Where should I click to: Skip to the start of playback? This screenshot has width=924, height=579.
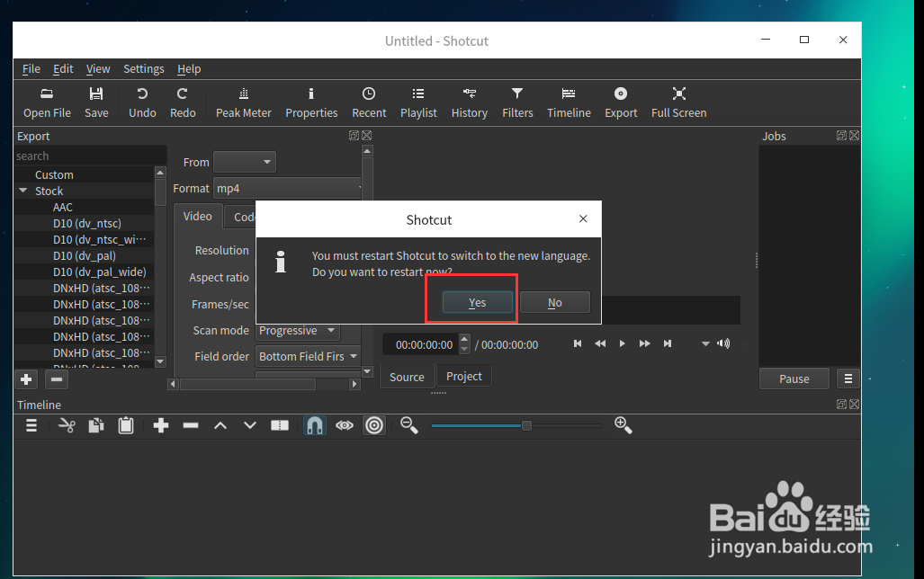(578, 343)
